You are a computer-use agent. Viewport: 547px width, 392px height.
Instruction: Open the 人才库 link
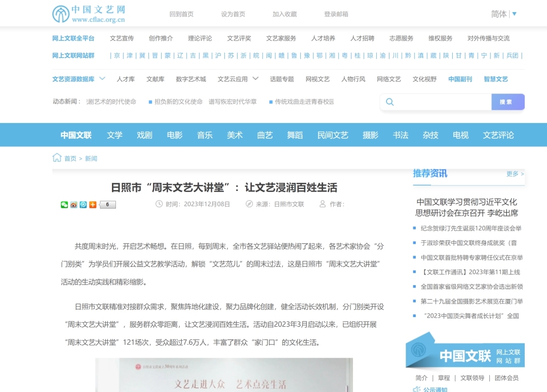[x=126, y=79]
